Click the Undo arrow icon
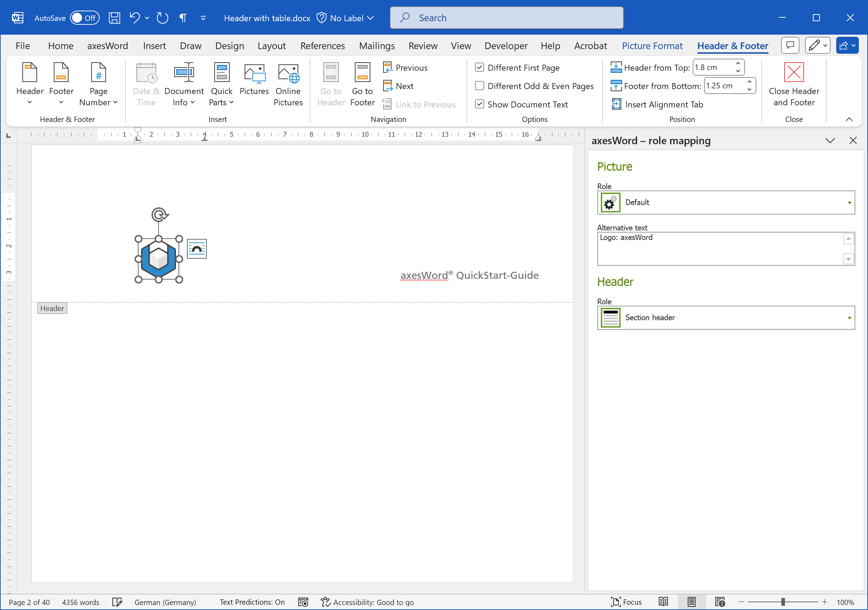The width and height of the screenshot is (868, 610). pos(135,18)
